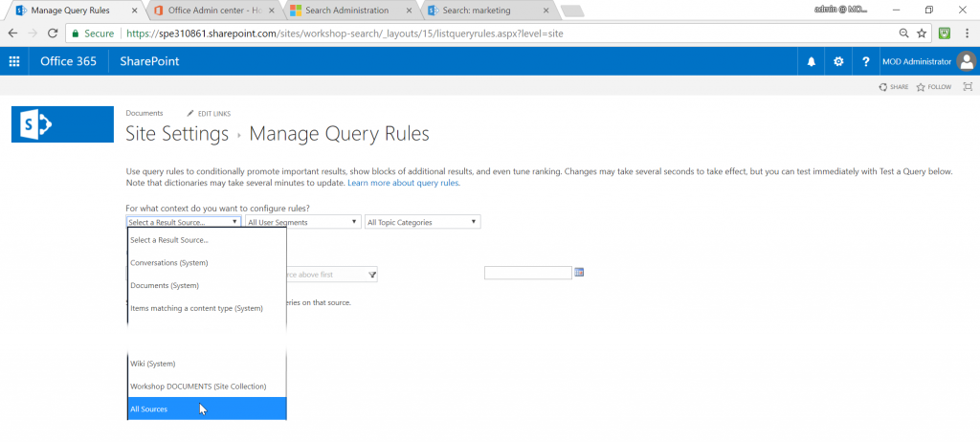
Task: Close the Search Administration tab
Action: coord(410,11)
